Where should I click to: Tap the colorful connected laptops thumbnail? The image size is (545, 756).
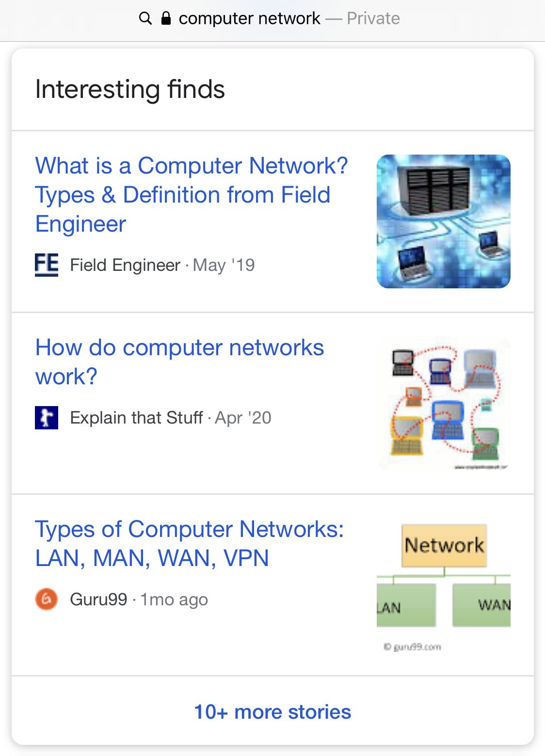click(444, 403)
